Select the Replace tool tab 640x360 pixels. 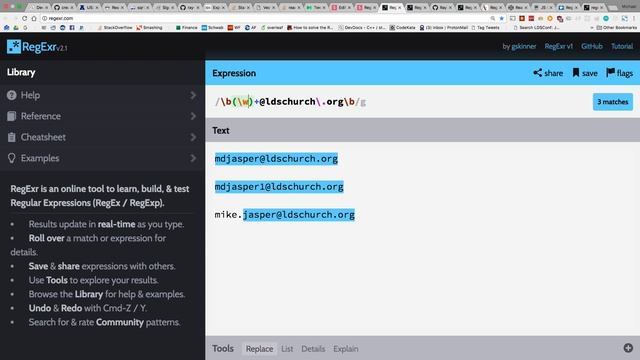point(259,349)
